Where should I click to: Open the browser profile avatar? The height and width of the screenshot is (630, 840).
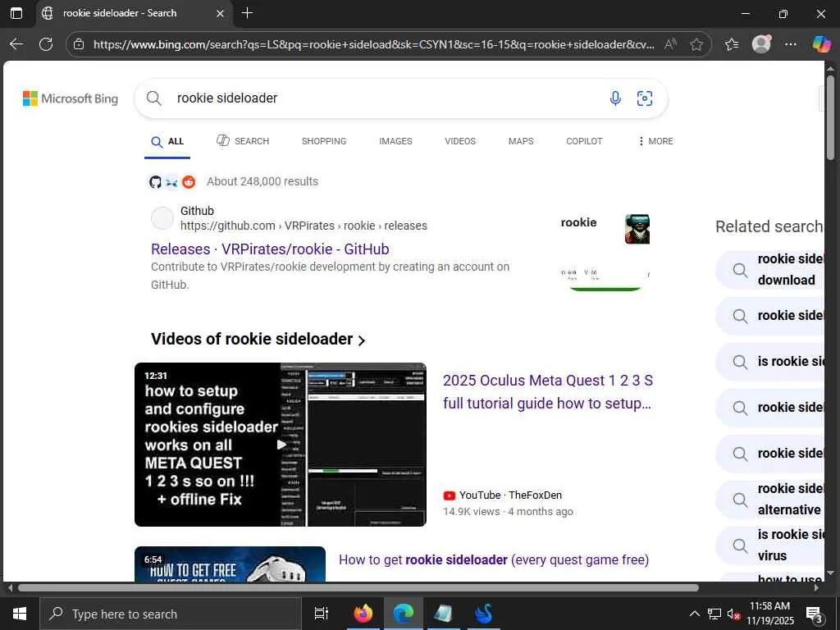coord(761,44)
